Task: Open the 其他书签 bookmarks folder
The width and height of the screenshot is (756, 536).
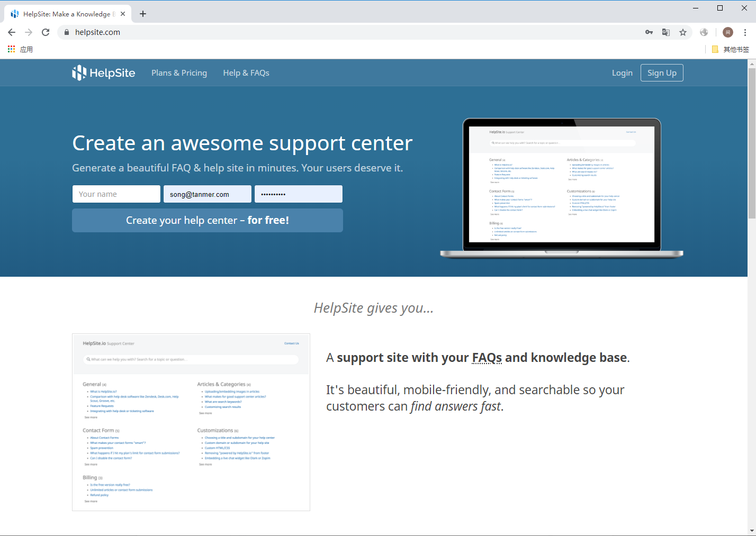Action: [x=731, y=49]
